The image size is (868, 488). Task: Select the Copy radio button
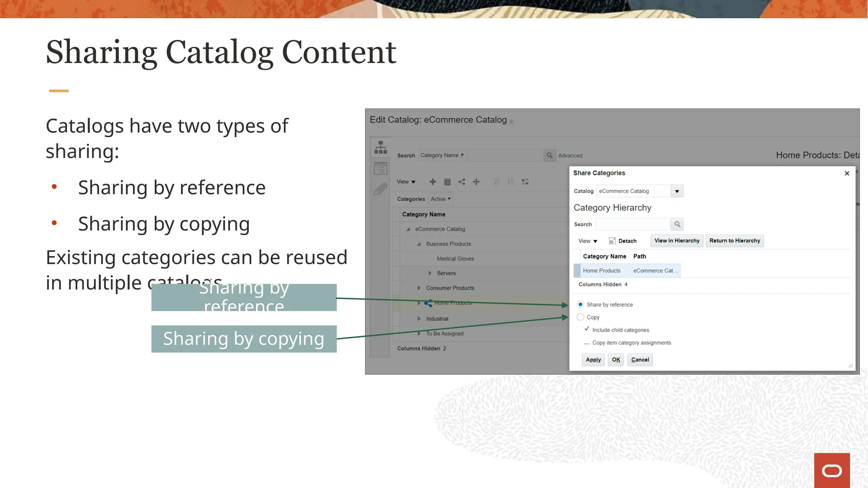pyautogui.click(x=581, y=317)
